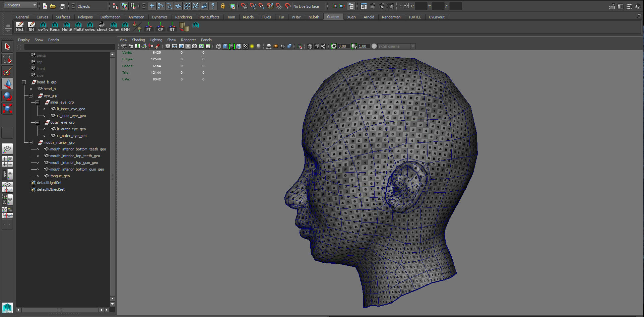Select head_b in the outliner
Screen dimensions: 644x317
pos(49,89)
